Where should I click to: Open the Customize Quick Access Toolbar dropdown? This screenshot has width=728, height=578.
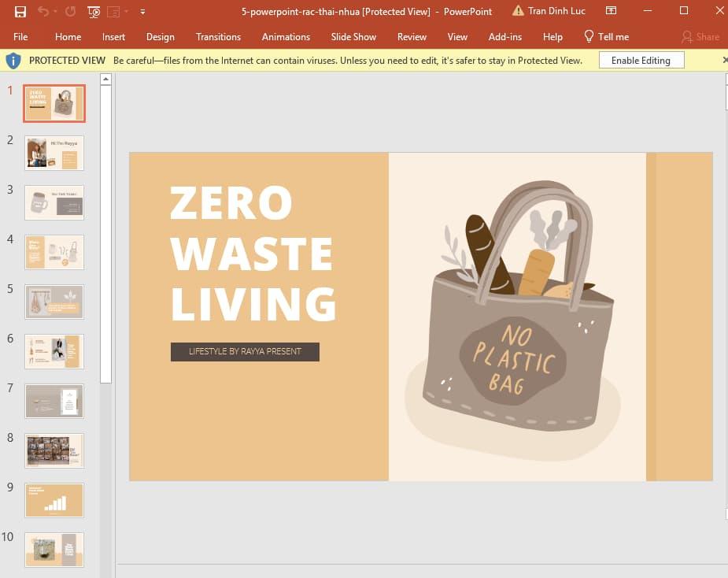tap(142, 12)
